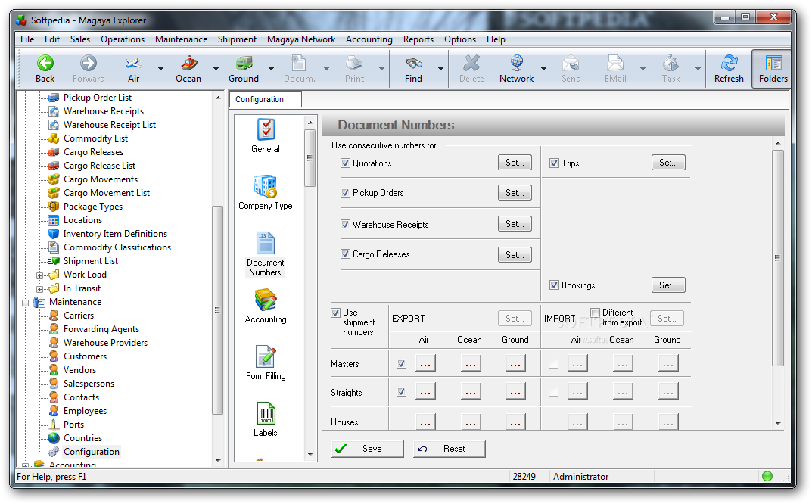
Task: Click the green Back arrow icon
Action: point(45,64)
